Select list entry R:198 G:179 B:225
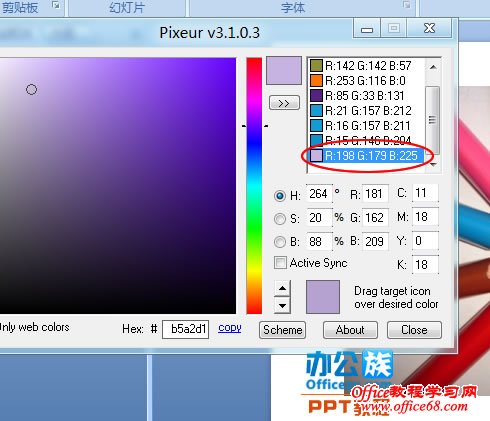490x421 pixels. 366,156
